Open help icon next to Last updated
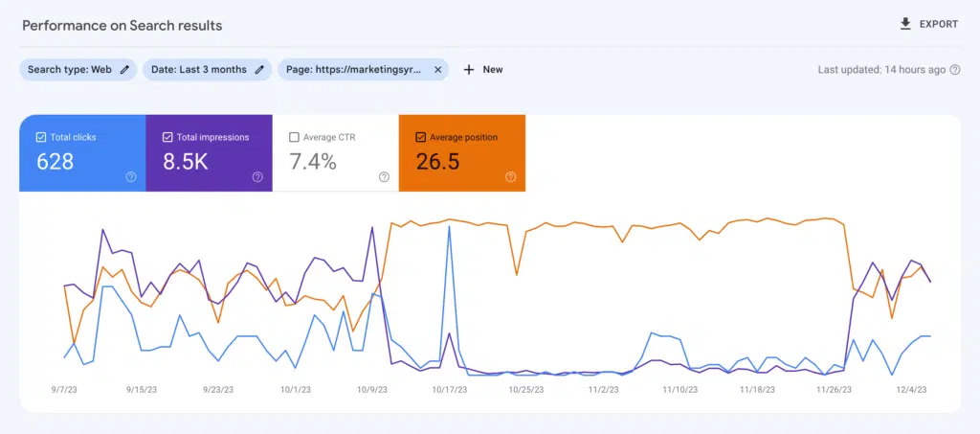 coord(954,70)
